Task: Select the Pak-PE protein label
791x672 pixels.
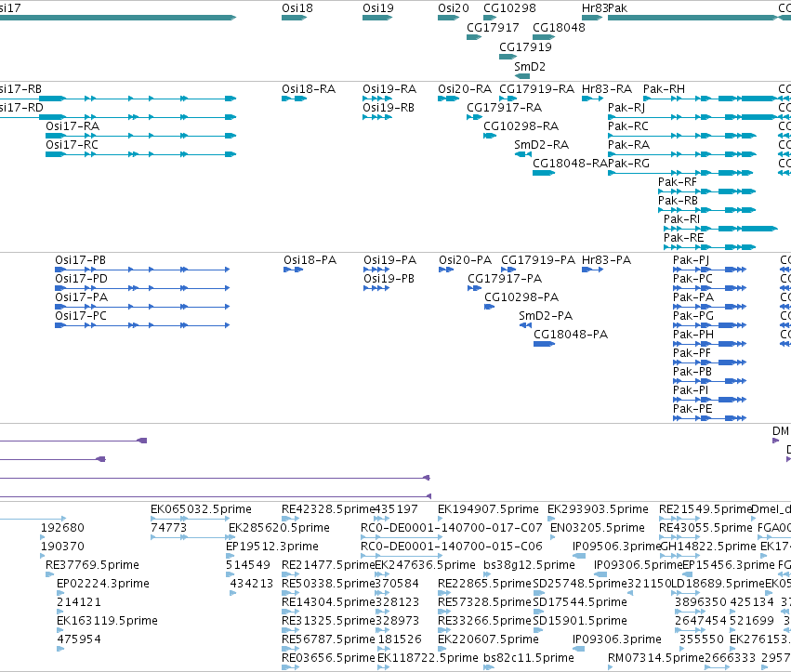Action: pos(692,410)
